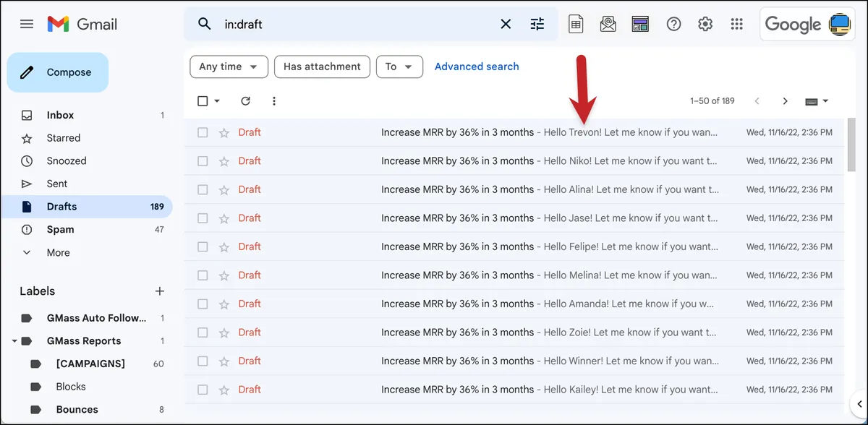Collapse the GMass Reports label tree
Image resolution: width=868 pixels, height=425 pixels.
(x=14, y=341)
